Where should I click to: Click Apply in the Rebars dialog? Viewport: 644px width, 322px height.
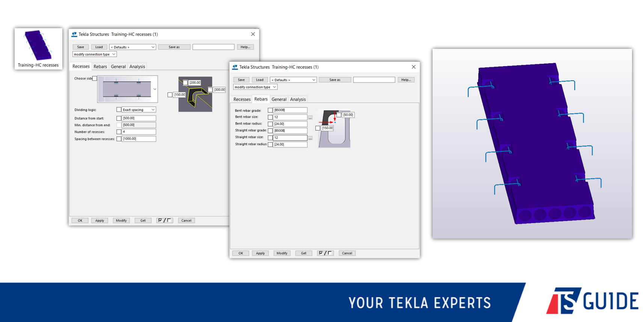pyautogui.click(x=260, y=253)
